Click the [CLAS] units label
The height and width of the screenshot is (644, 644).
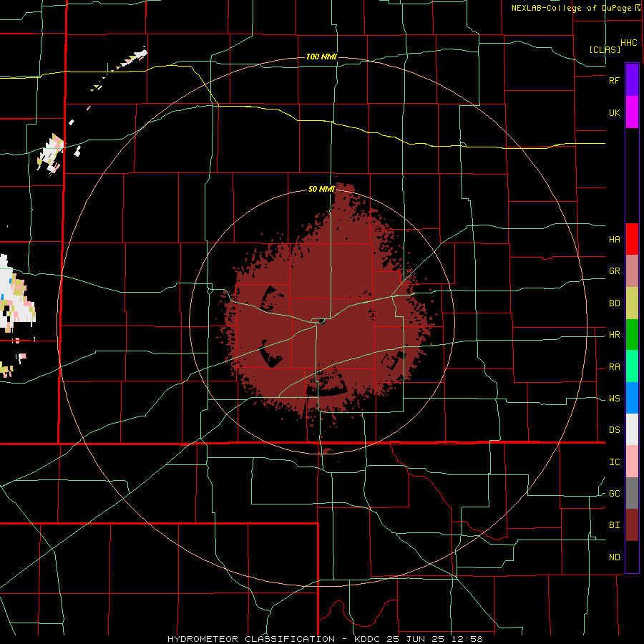click(605, 49)
